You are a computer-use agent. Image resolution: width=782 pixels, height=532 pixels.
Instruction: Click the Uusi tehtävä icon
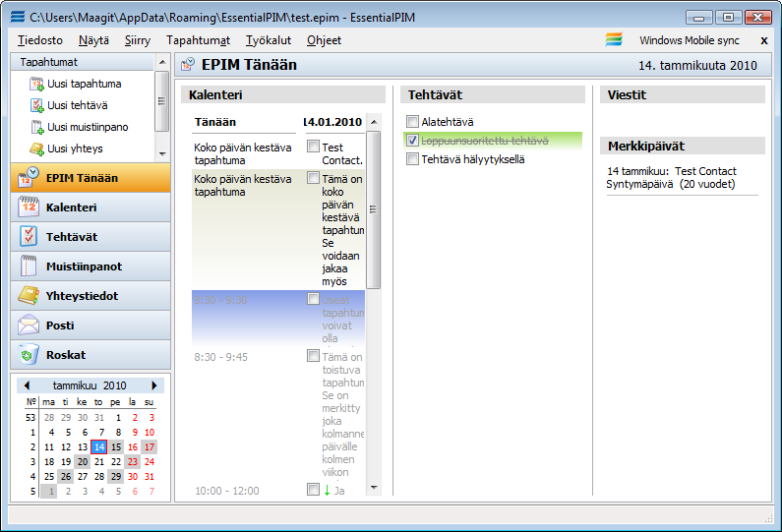pos(36,105)
